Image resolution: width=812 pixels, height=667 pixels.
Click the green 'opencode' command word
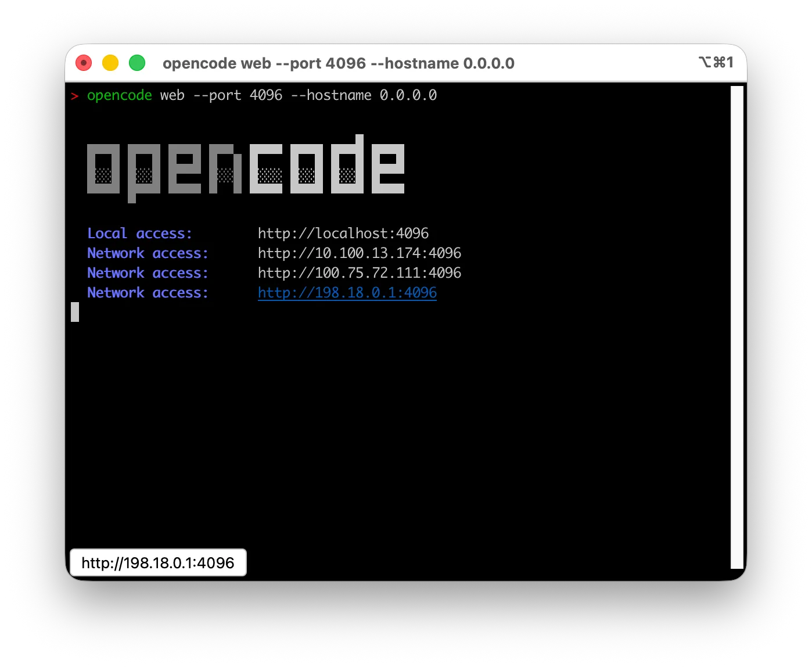(119, 95)
